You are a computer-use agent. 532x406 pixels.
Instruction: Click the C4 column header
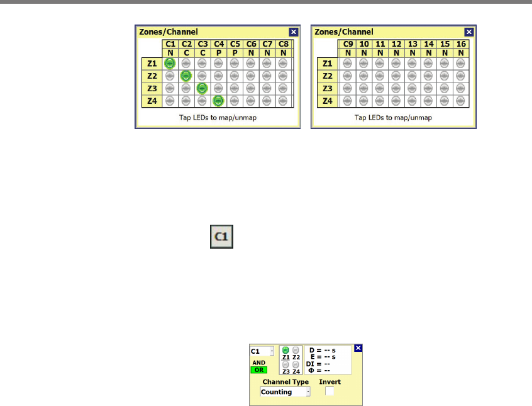(219, 44)
